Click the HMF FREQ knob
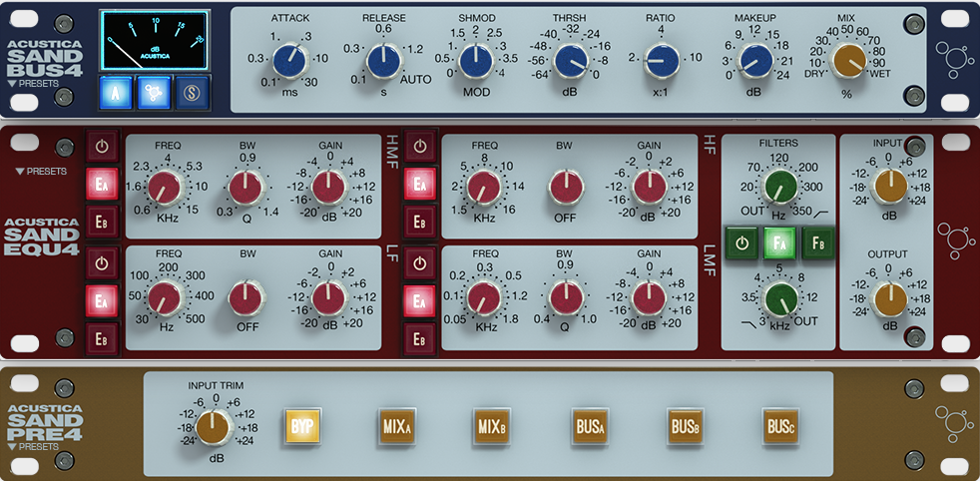This screenshot has height=481, width=980. [165, 188]
